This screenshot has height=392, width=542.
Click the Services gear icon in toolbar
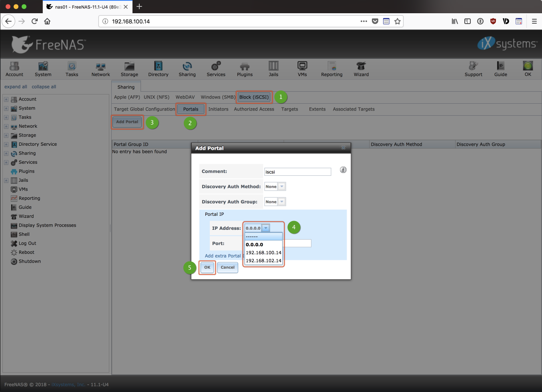(x=216, y=68)
